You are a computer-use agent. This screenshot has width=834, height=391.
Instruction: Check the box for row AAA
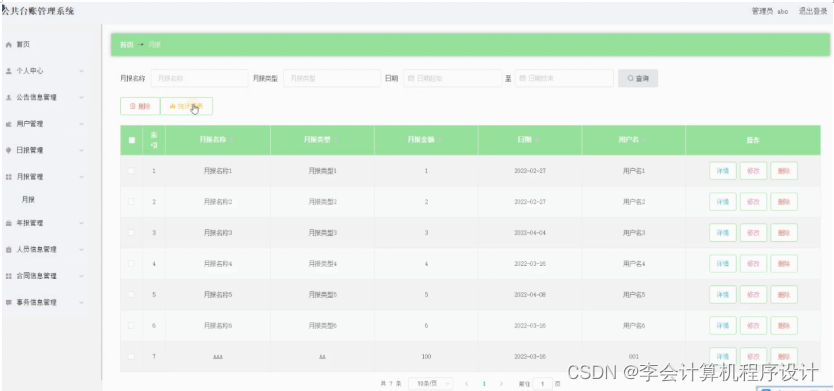[131, 356]
